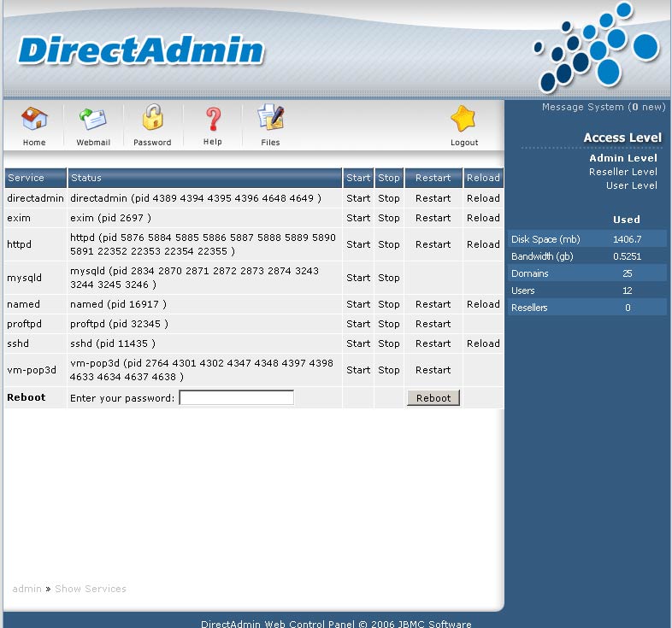
Task: Click the admin breadcrumb link
Action: [x=27, y=589]
